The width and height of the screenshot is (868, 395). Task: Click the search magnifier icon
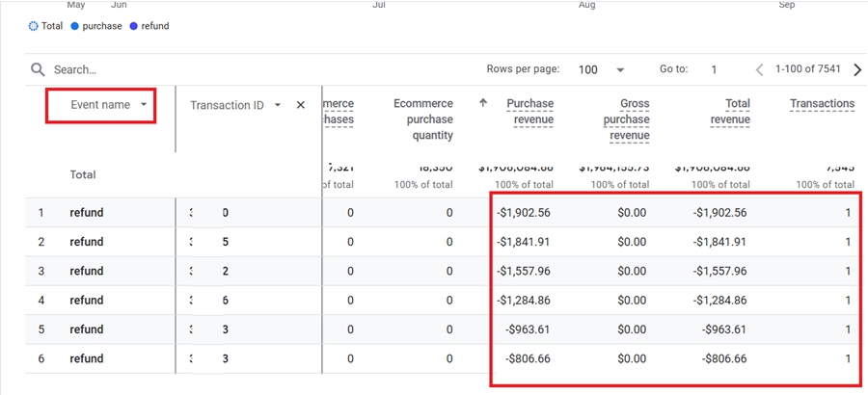click(x=38, y=69)
